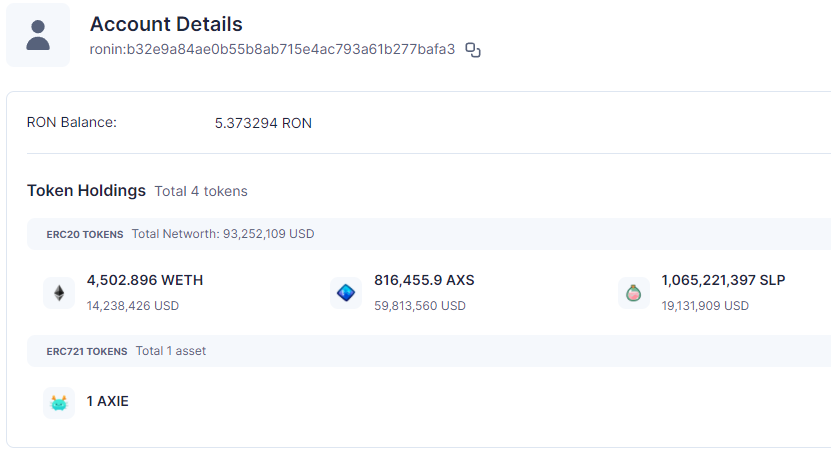Click the Total 4 tokens label
Viewport: 831px width, 451px height.
pos(201,191)
